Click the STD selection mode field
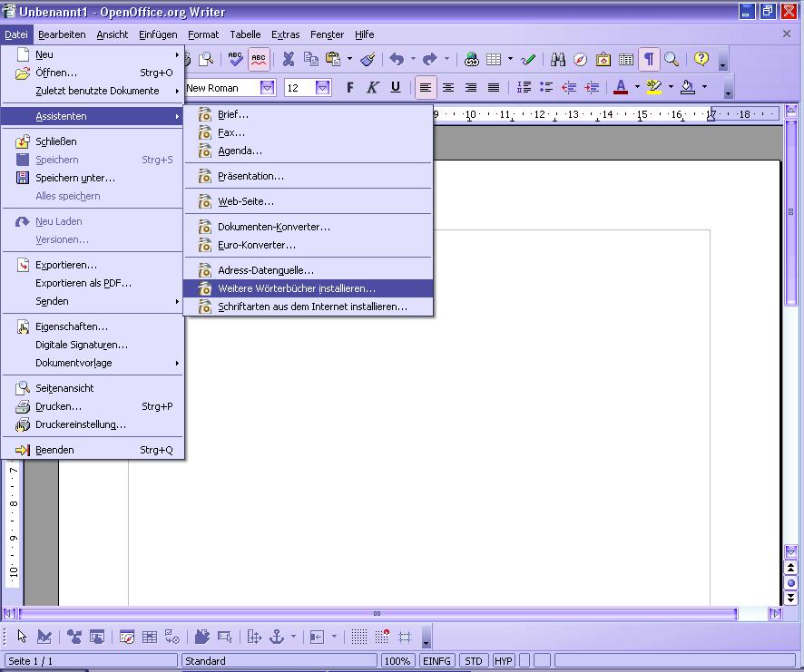804x672 pixels. (x=474, y=661)
